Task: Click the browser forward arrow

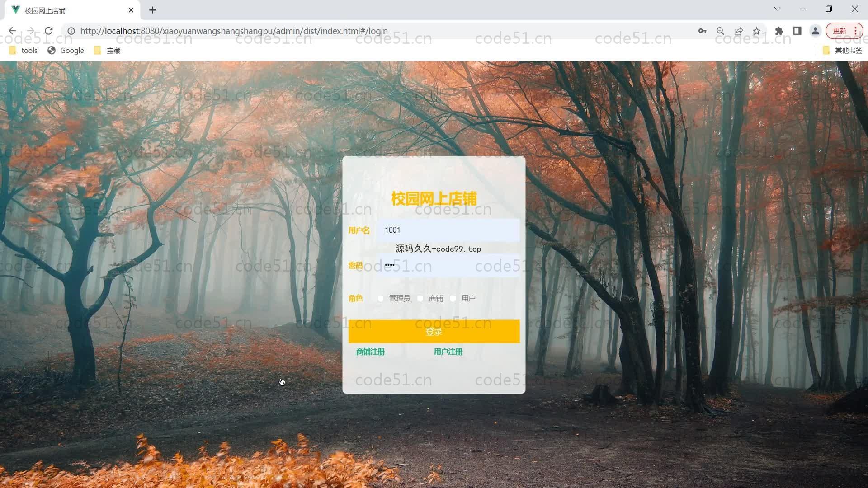Action: (30, 31)
